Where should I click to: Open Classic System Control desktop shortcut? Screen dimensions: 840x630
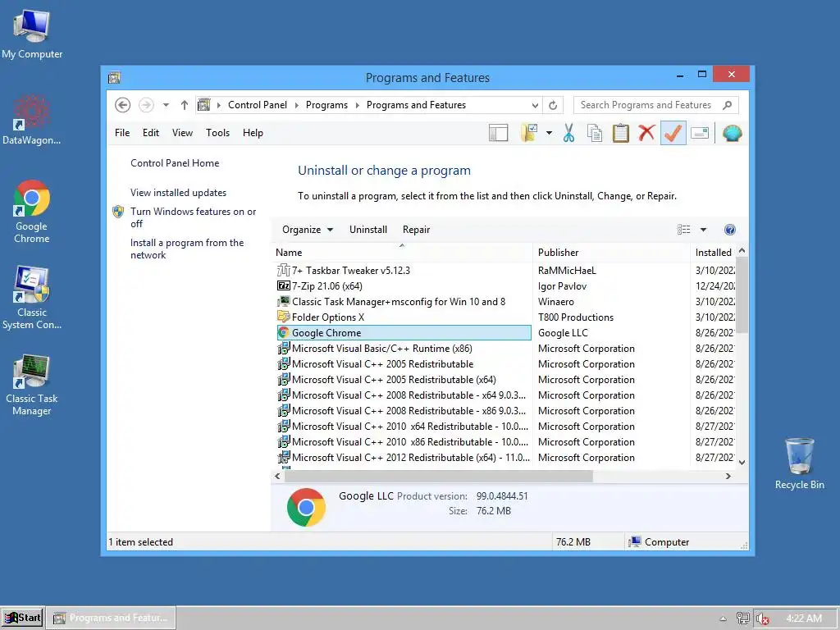click(32, 298)
